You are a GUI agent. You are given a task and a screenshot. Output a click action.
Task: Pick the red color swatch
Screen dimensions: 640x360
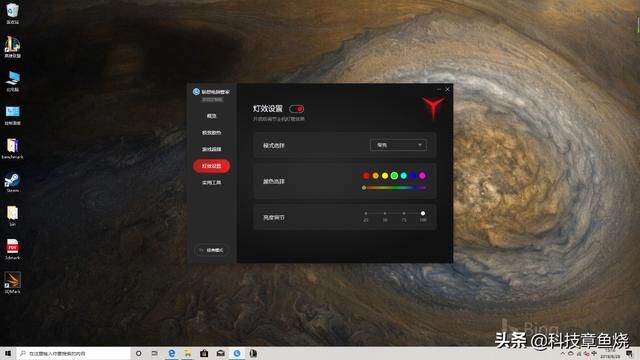click(366, 176)
